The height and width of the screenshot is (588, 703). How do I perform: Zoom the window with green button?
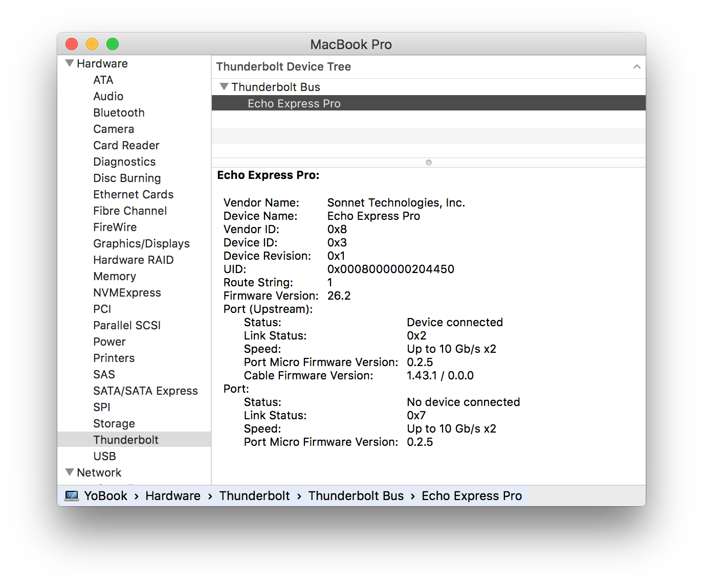click(x=113, y=44)
